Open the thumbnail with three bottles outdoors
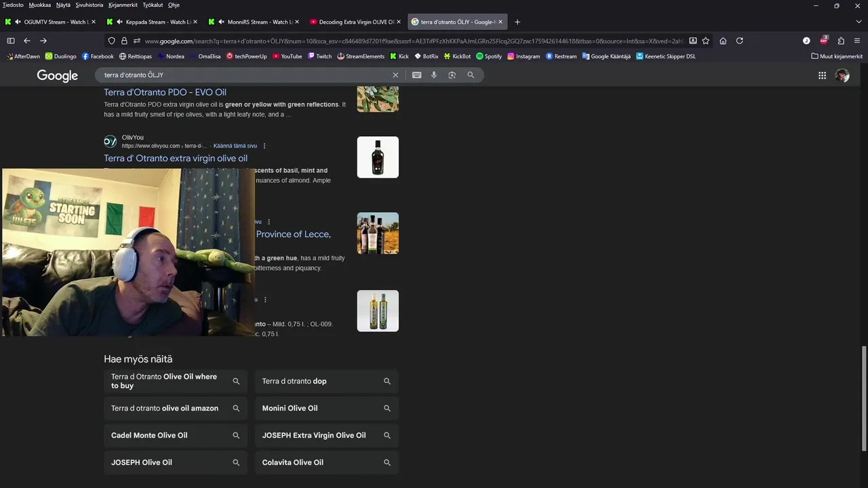868x488 pixels. pyautogui.click(x=378, y=233)
